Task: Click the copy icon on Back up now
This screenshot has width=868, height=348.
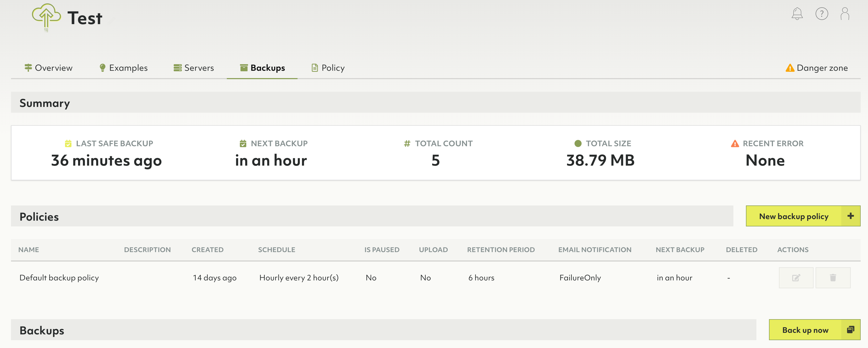Action: (x=850, y=329)
